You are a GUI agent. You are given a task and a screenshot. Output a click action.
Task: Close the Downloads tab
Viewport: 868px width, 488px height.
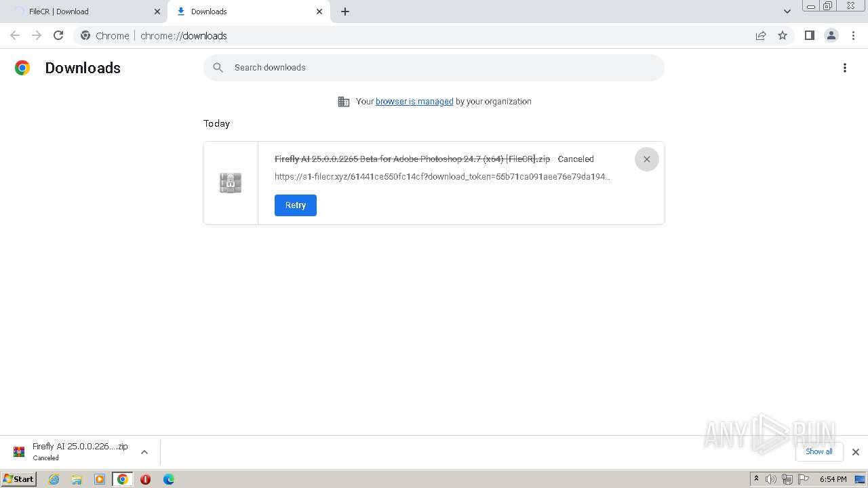coord(319,12)
